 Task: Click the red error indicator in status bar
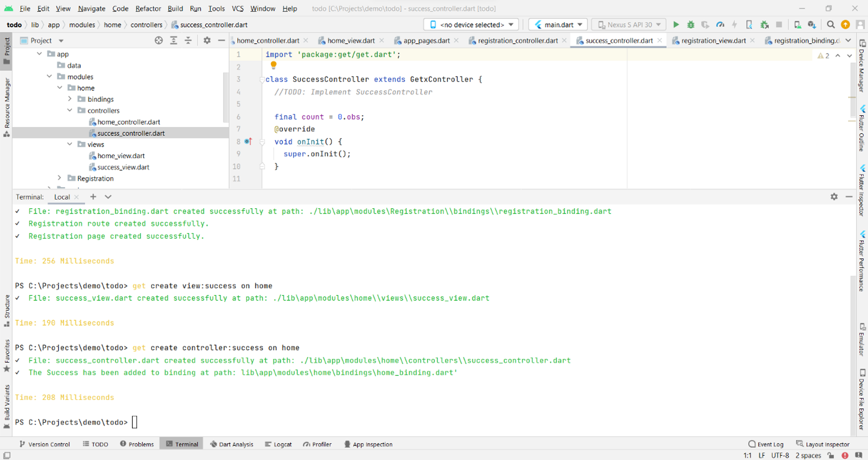coord(845,455)
